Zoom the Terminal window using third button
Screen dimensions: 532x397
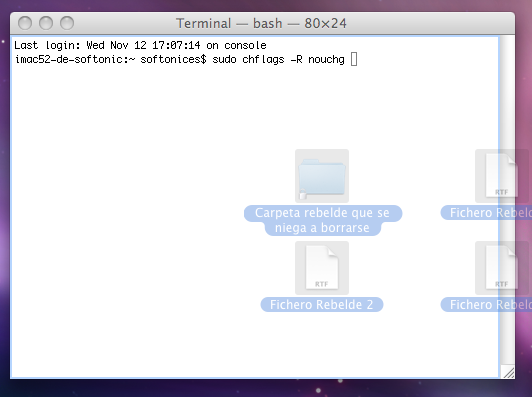(x=67, y=23)
